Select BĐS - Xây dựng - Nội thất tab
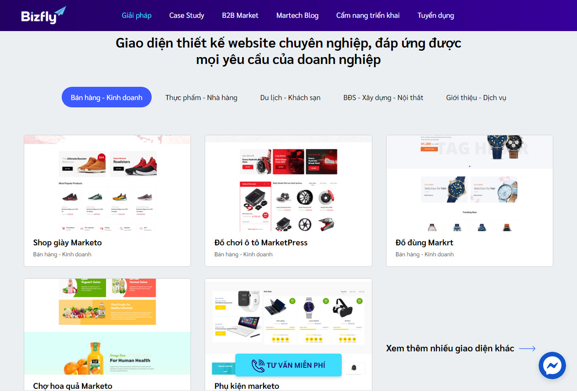Screen dimensions: 577x392 pyautogui.click(x=383, y=97)
